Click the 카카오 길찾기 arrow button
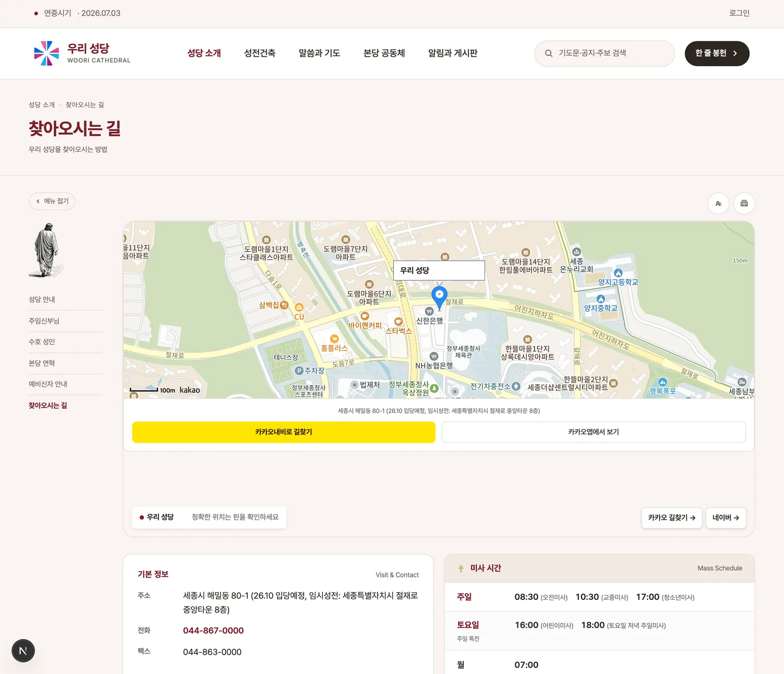This screenshot has height=674, width=784. 672,518
